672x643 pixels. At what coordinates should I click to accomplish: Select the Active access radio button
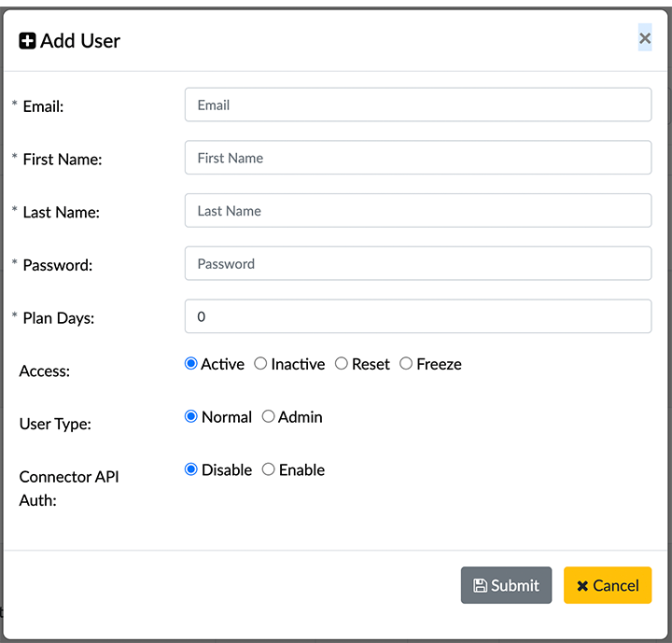[191, 364]
